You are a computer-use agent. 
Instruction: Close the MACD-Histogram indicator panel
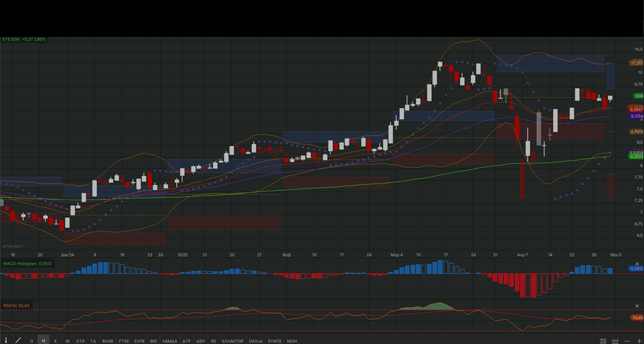638,264
